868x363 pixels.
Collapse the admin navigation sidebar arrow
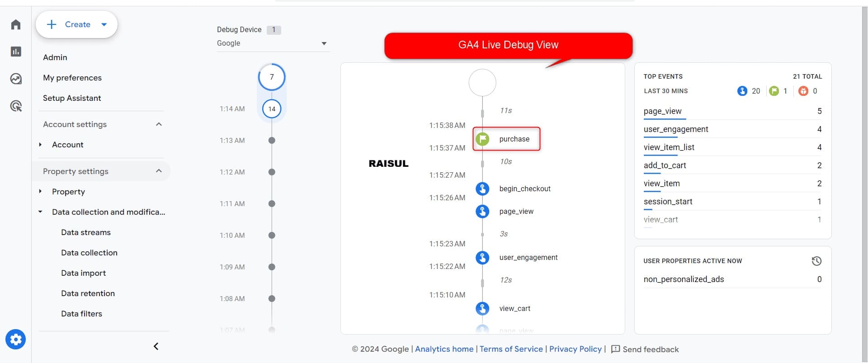pos(156,346)
